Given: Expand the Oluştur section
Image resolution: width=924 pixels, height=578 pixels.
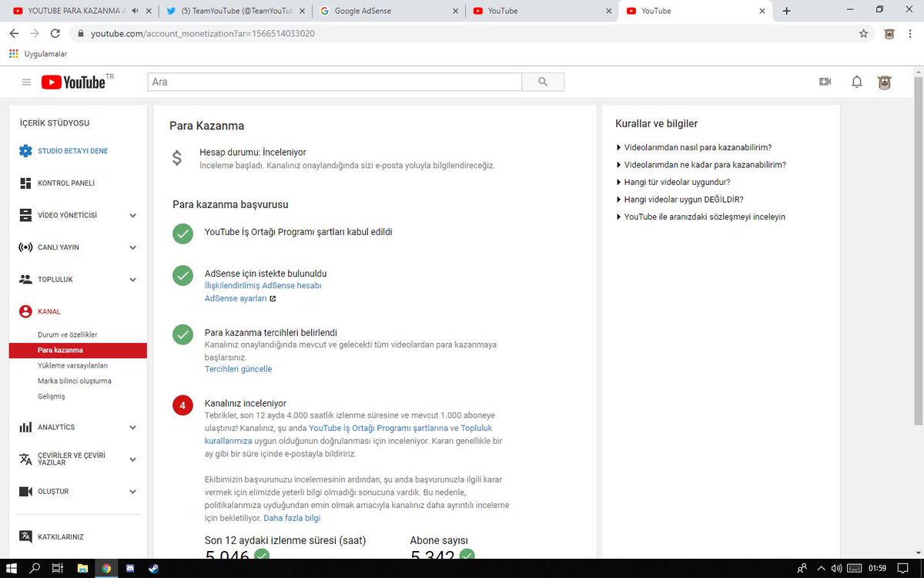Looking at the screenshot, I should [x=132, y=491].
